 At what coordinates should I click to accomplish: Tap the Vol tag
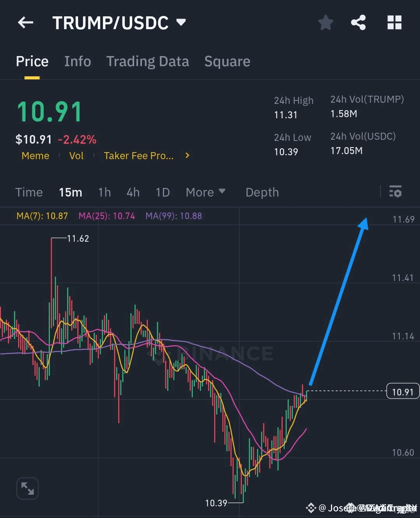[x=76, y=156]
